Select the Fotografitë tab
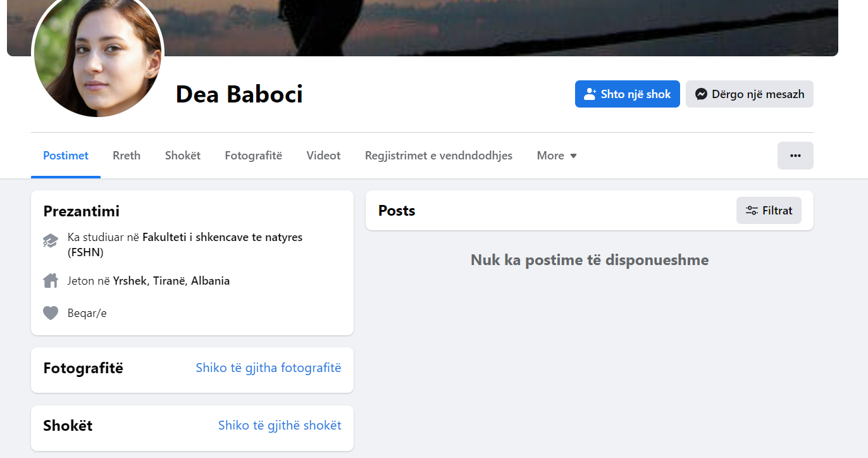Screen dimensions: 868x458 coord(254,156)
